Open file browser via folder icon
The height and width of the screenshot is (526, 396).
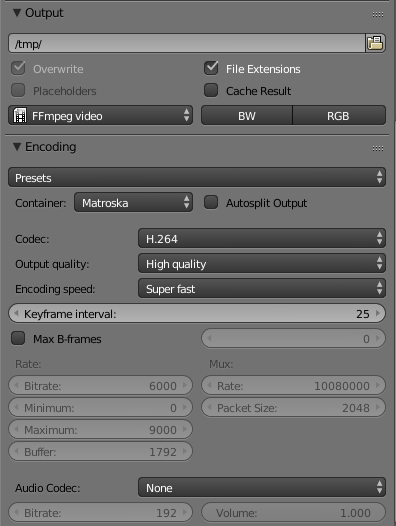pyautogui.click(x=375, y=43)
